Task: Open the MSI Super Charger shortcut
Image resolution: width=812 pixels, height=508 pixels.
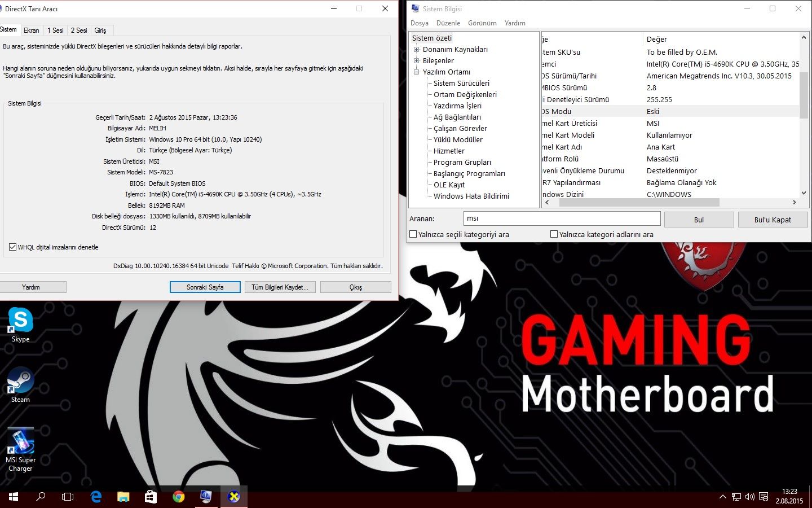Action: pos(20,449)
